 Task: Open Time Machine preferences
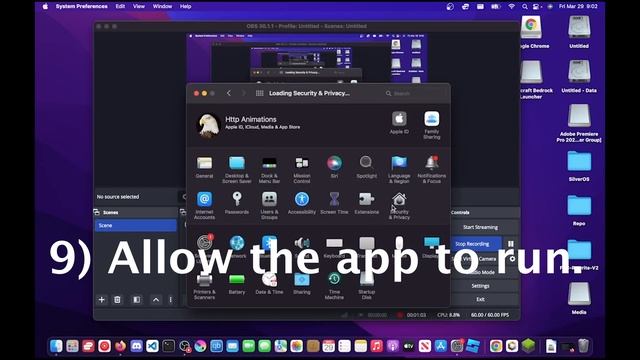tap(334, 286)
